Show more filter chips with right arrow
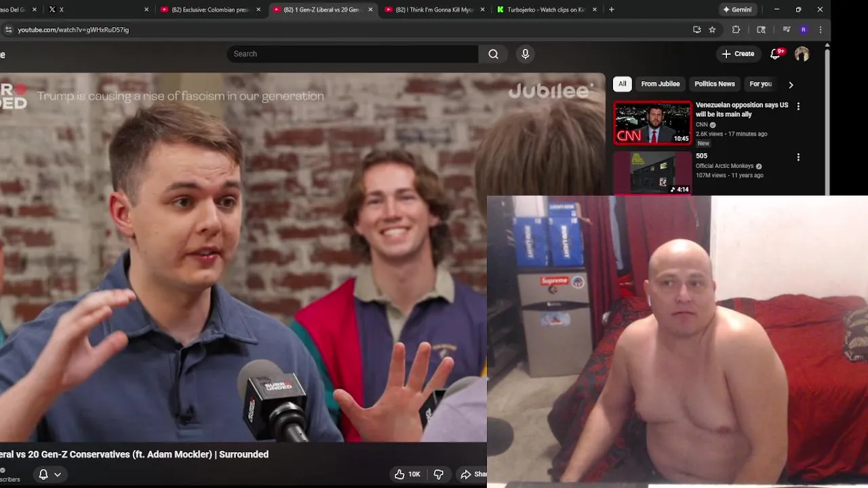The image size is (868, 488). (791, 85)
